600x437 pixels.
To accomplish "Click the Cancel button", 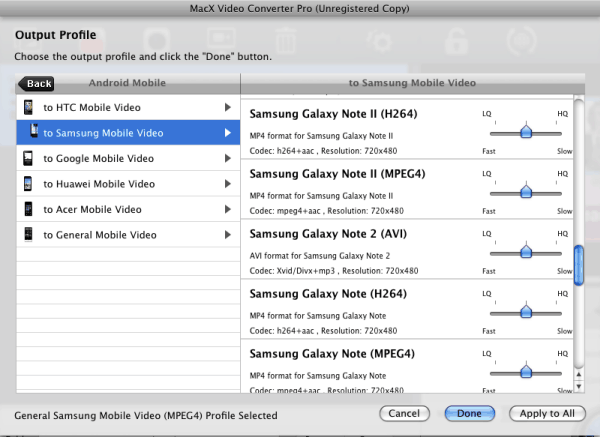I will [x=404, y=414].
